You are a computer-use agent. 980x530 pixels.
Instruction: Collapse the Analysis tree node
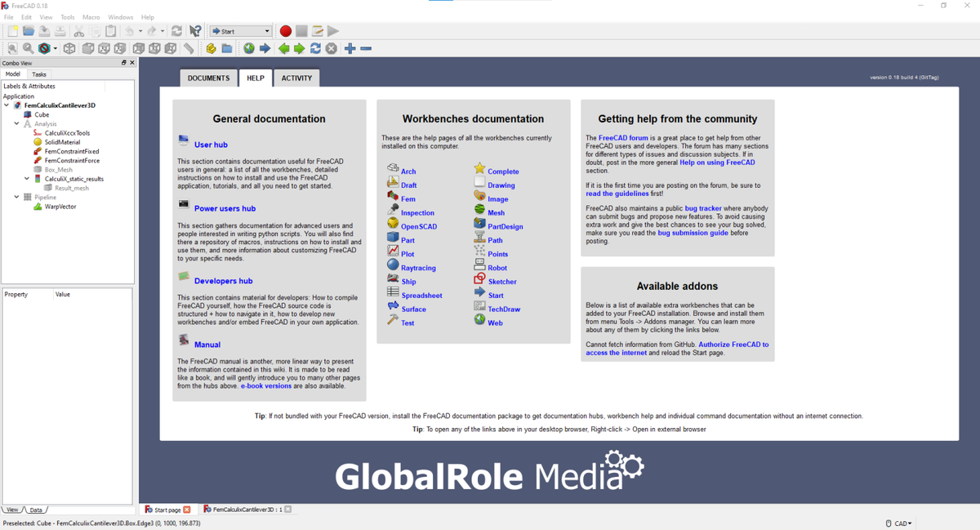pos(16,124)
